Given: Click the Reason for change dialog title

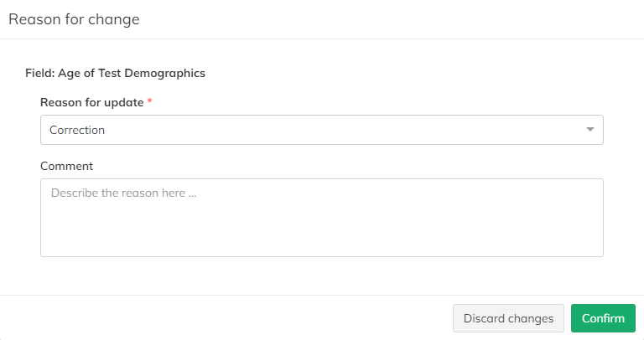Looking at the screenshot, I should click(74, 19).
